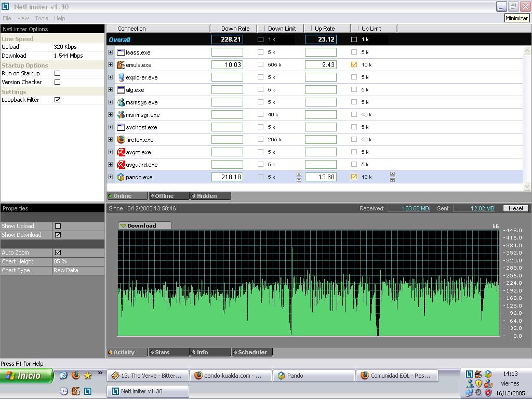The height and width of the screenshot is (399, 532).
Task: Switch to the Stats tab
Action: click(169, 353)
